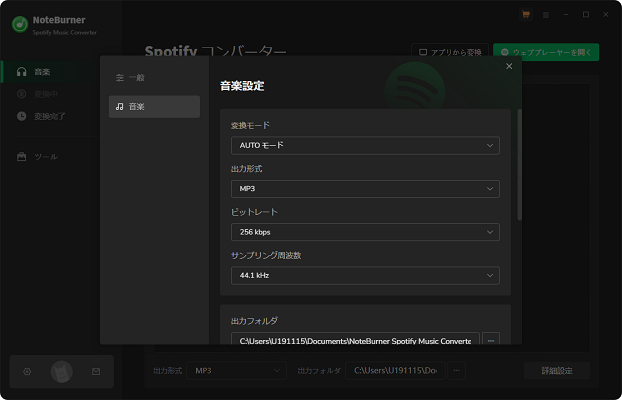The width and height of the screenshot is (622, 400).
Task: Click the arrow of 変換モード dropdown
Action: pos(490,146)
